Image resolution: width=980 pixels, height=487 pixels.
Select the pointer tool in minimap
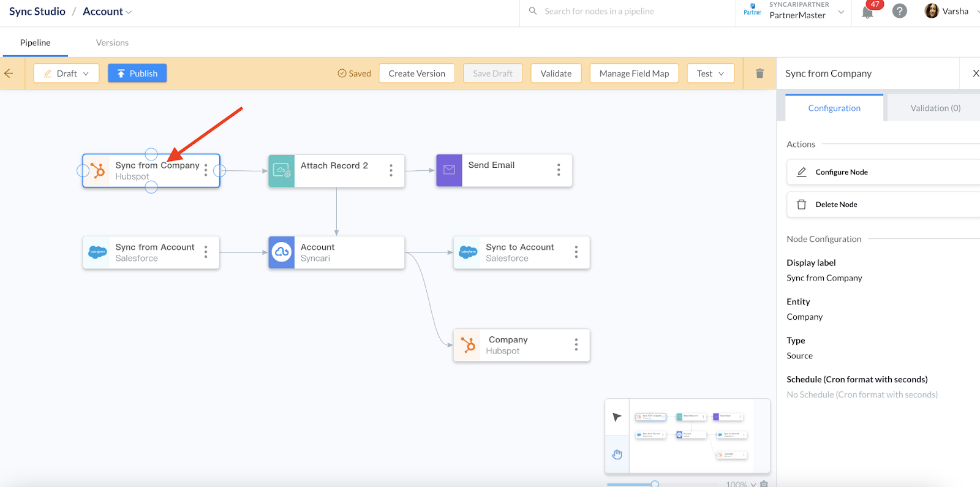[x=617, y=417]
